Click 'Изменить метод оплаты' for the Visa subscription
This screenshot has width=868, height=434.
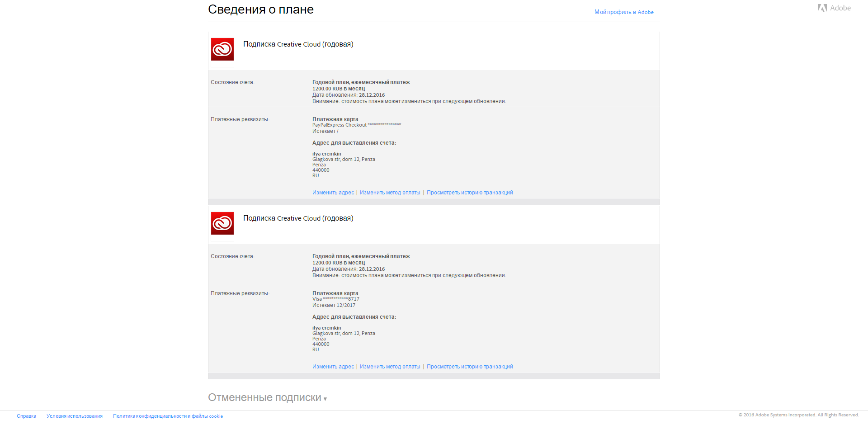(x=390, y=367)
